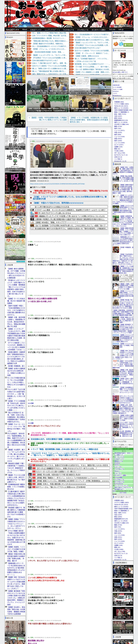
Task: Open link 対米投資81兆円、共同文書策定で調整
Action: tap(56, 439)
